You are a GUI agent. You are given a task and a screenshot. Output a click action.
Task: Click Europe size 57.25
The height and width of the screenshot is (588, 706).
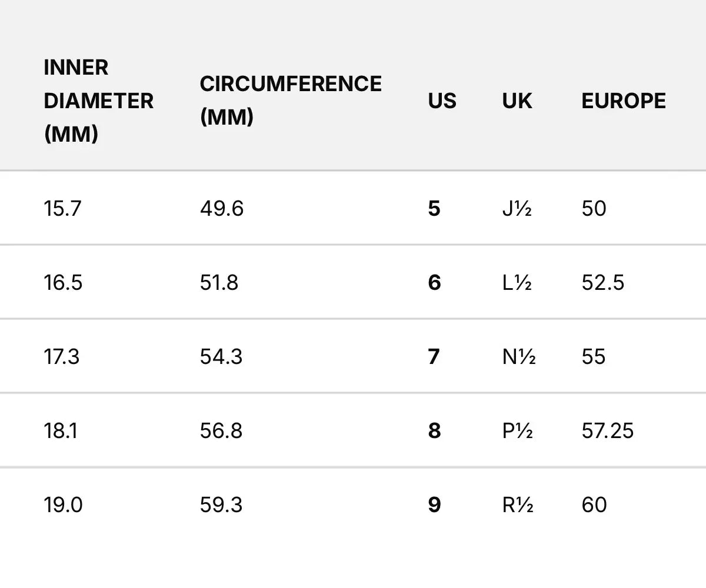pyautogui.click(x=607, y=431)
